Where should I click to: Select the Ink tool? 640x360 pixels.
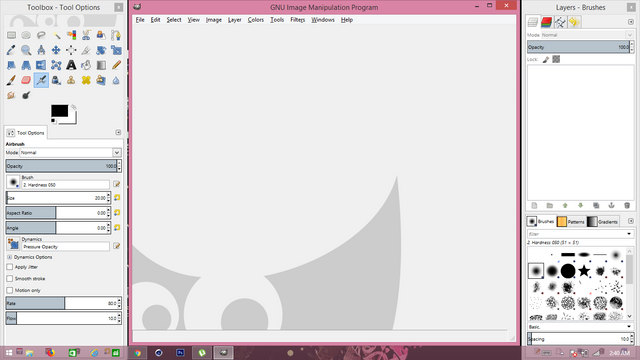(x=56, y=80)
